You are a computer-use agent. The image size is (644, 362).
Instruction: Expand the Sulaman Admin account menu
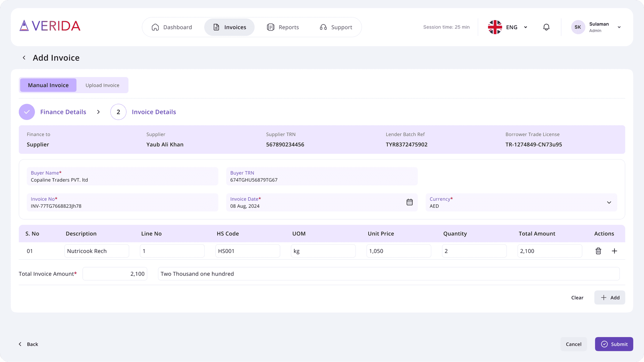(x=619, y=27)
